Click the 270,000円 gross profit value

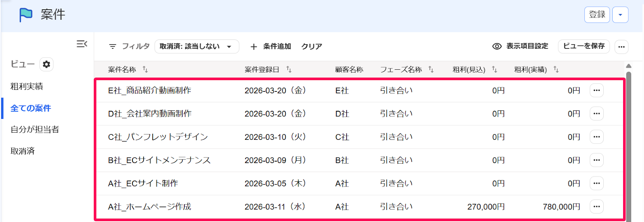(x=486, y=207)
